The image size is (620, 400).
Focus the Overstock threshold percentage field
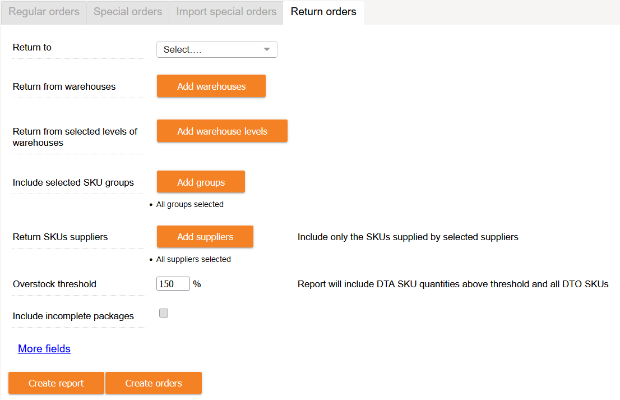coord(173,284)
